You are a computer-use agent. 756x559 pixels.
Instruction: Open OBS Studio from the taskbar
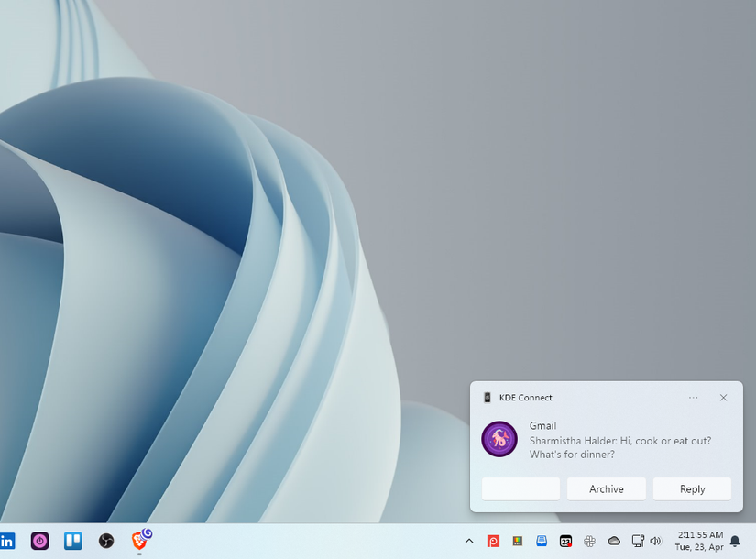(x=106, y=541)
